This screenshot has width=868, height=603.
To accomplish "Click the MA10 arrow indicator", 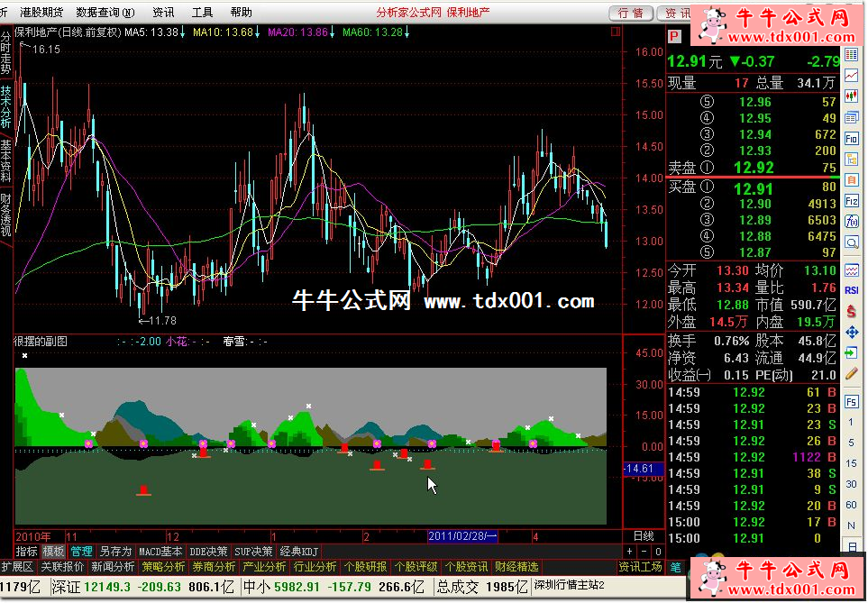I will point(257,32).
